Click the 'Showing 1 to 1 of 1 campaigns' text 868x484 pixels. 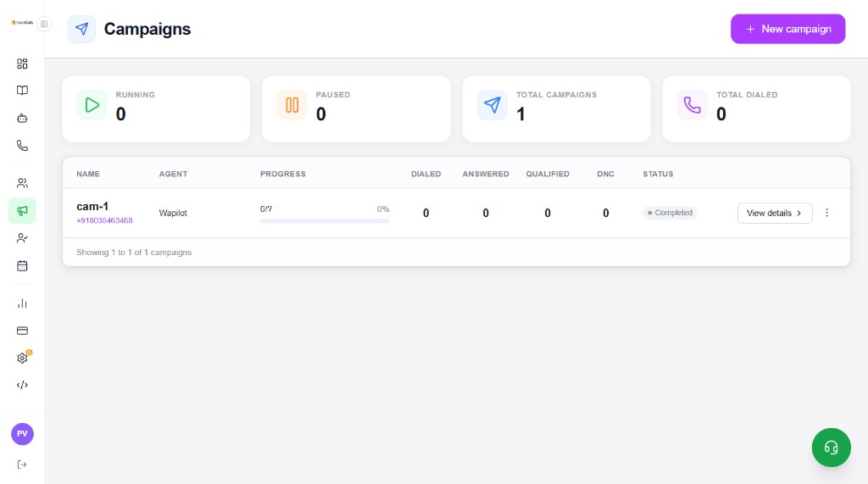(134, 252)
